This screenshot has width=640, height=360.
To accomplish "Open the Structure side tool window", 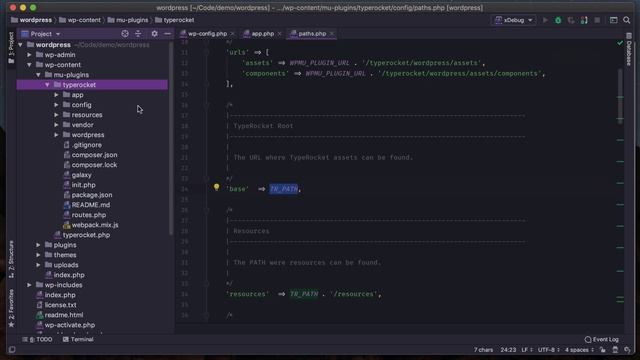I will pos(11,260).
